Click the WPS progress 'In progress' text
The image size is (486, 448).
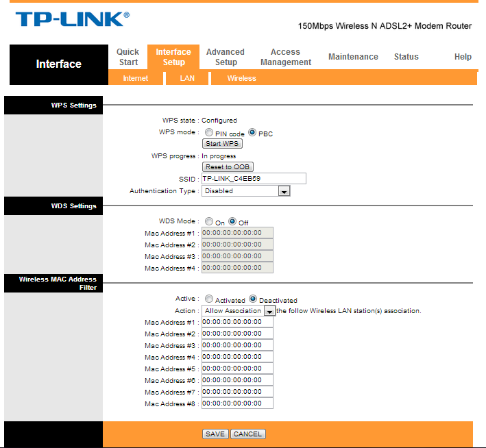[x=219, y=155]
